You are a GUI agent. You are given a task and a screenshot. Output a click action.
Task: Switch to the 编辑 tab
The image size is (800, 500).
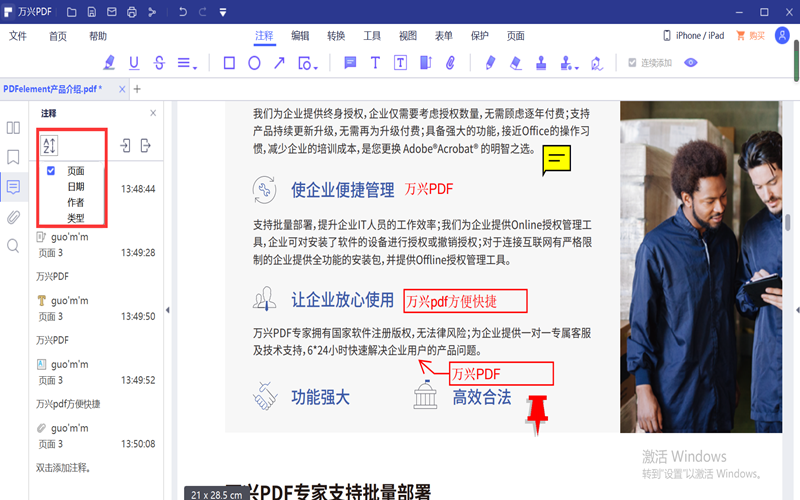300,36
